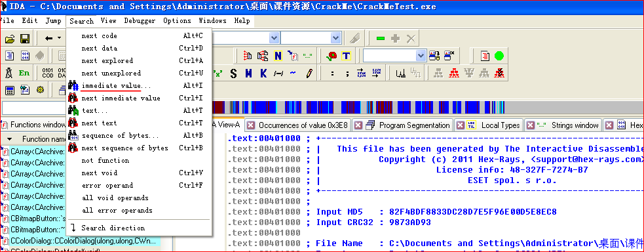Click the last red graph icon with checkmark
The width and height of the screenshot is (644, 252).
tap(499, 73)
